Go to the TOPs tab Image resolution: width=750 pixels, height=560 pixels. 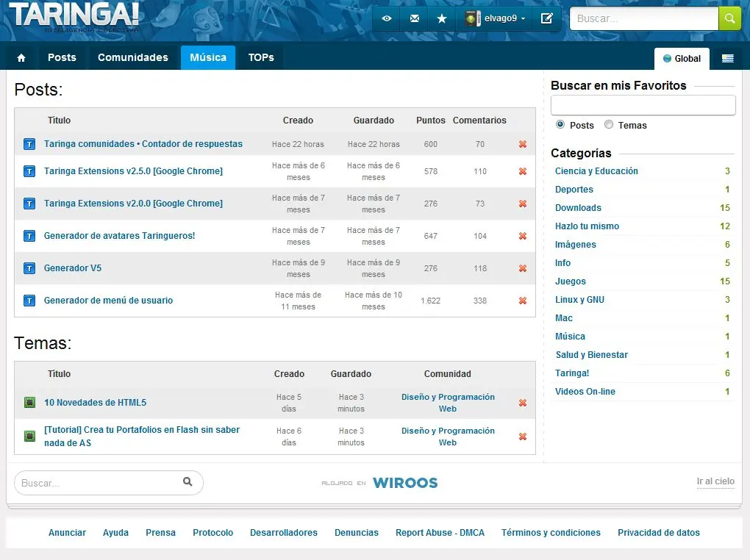click(261, 57)
